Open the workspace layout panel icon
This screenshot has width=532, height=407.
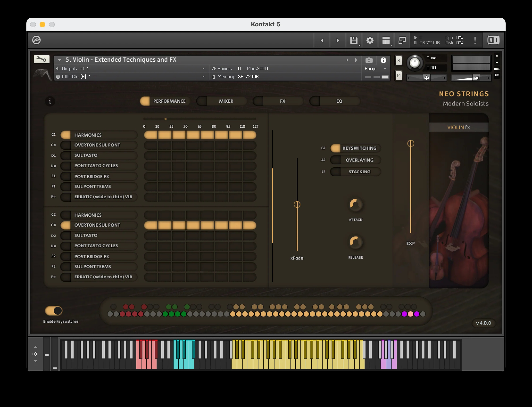point(386,40)
